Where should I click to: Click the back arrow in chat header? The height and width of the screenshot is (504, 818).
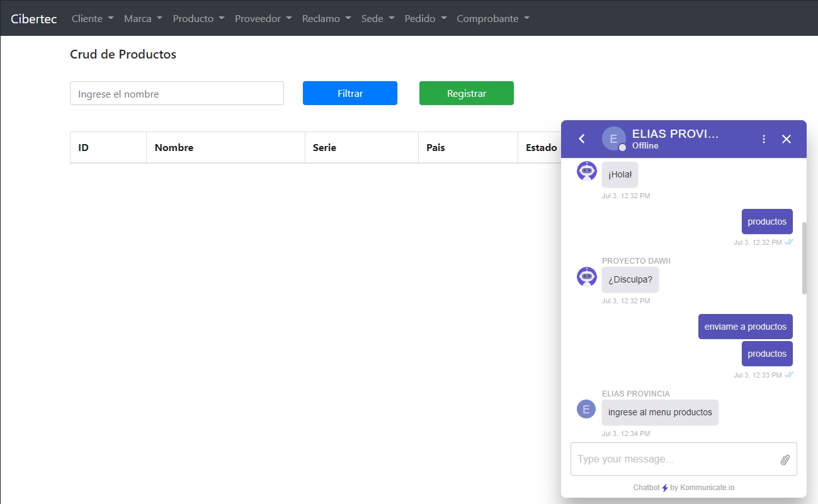(582, 139)
